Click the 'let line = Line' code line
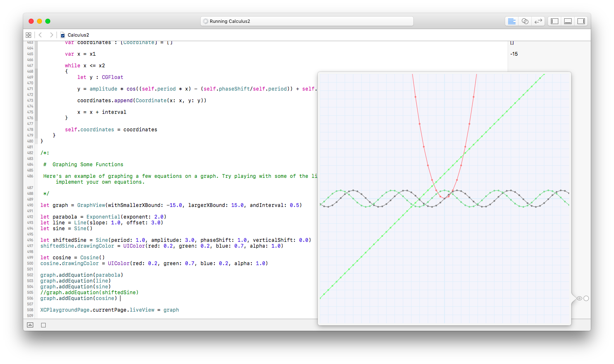 point(102,223)
